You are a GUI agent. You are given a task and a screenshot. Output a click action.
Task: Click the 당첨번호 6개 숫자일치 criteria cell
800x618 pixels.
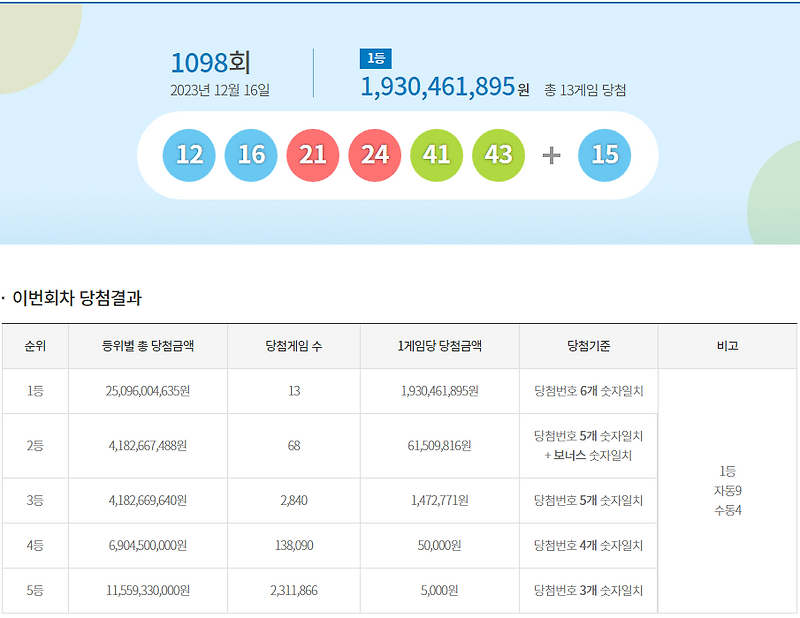pyautogui.click(x=589, y=391)
